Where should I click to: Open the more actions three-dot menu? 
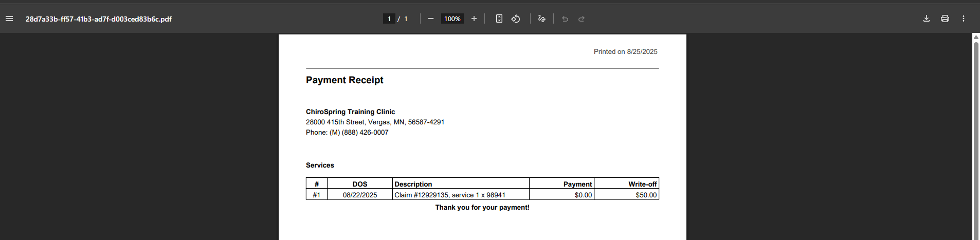964,19
